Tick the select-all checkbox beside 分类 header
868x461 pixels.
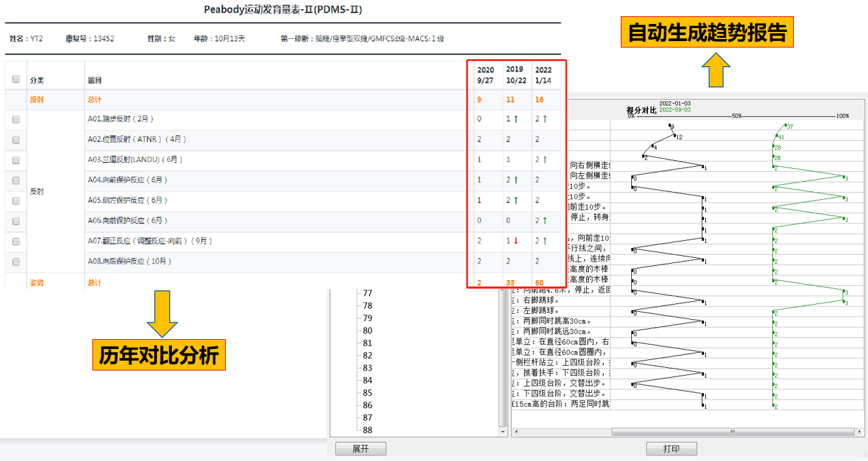[16, 79]
